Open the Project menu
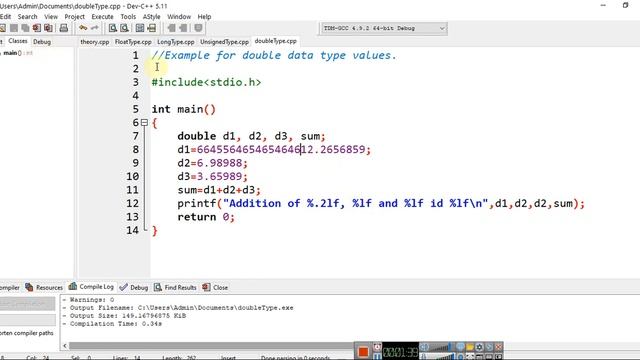 pyautogui.click(x=75, y=17)
